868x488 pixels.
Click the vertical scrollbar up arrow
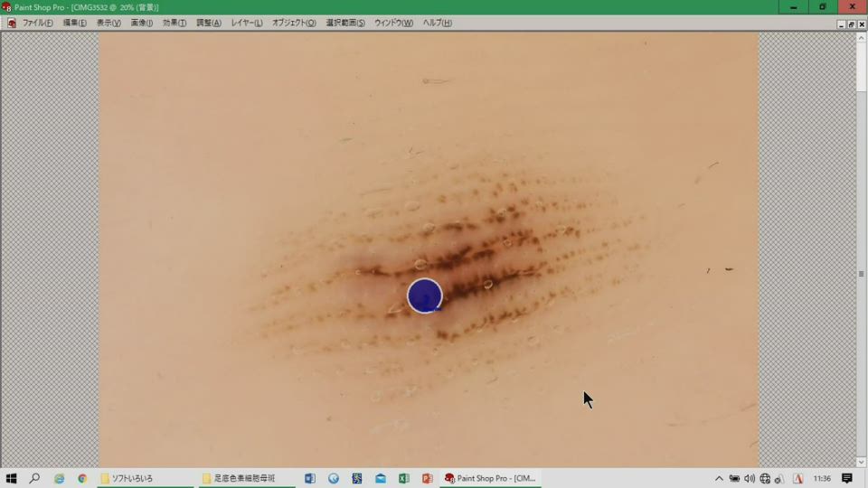click(861, 38)
